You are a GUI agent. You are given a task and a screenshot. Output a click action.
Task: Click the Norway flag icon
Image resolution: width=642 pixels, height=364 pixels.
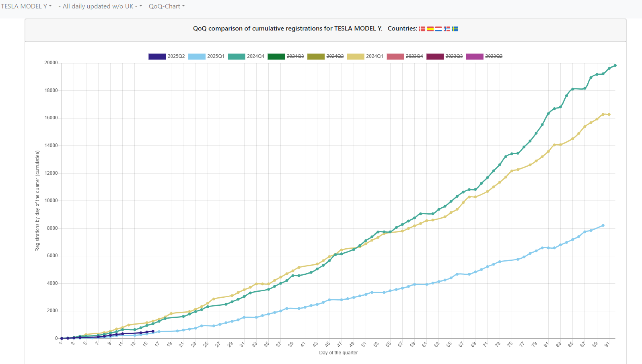(x=447, y=29)
